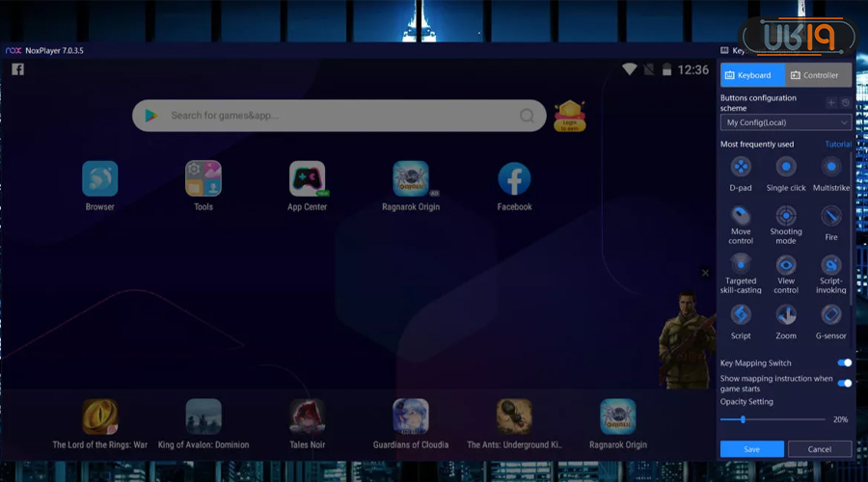Select the Move control mapping

tap(741, 216)
